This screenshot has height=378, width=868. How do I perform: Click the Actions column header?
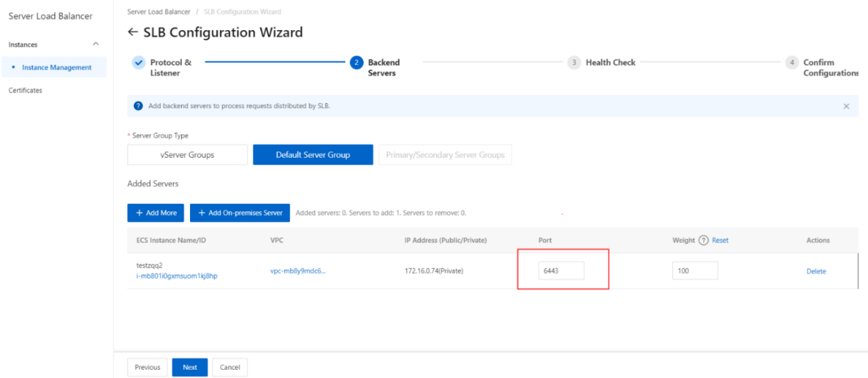click(818, 241)
